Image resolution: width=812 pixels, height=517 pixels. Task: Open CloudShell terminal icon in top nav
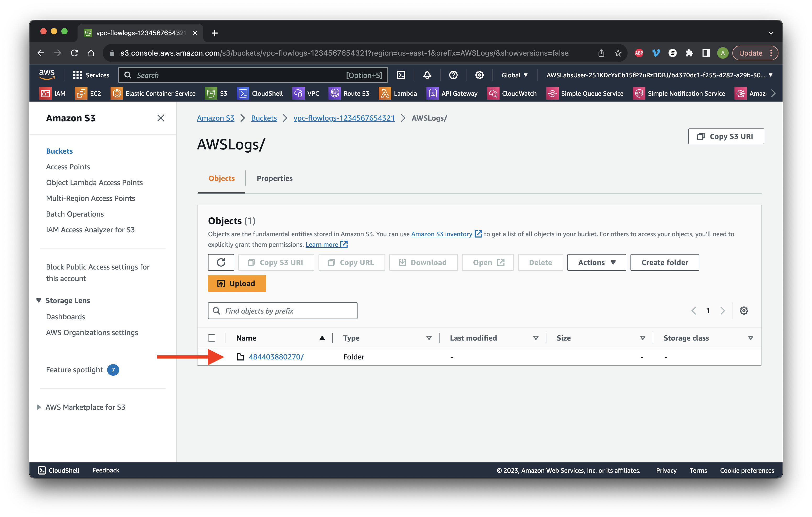click(401, 75)
